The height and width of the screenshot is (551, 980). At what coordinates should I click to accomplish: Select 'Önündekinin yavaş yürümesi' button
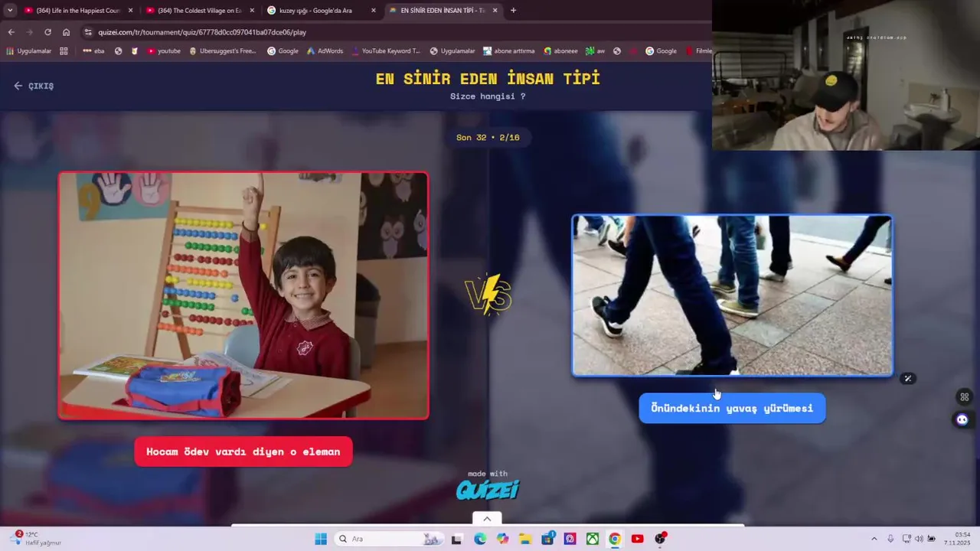[732, 408]
